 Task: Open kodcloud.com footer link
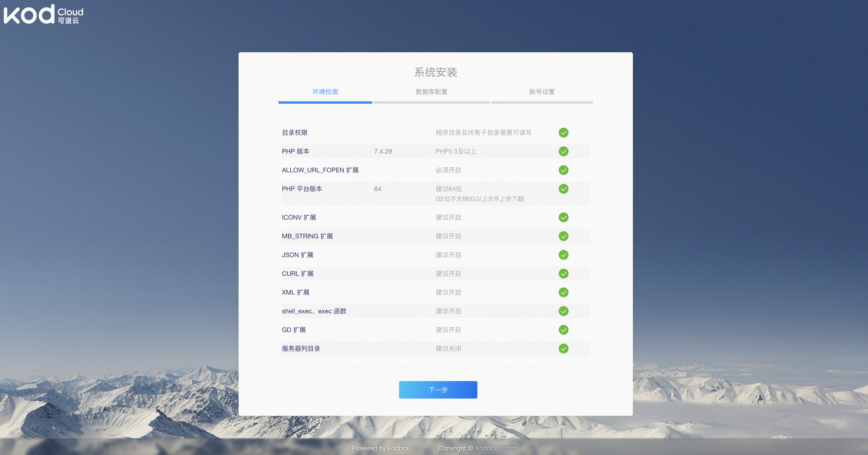tap(496, 448)
